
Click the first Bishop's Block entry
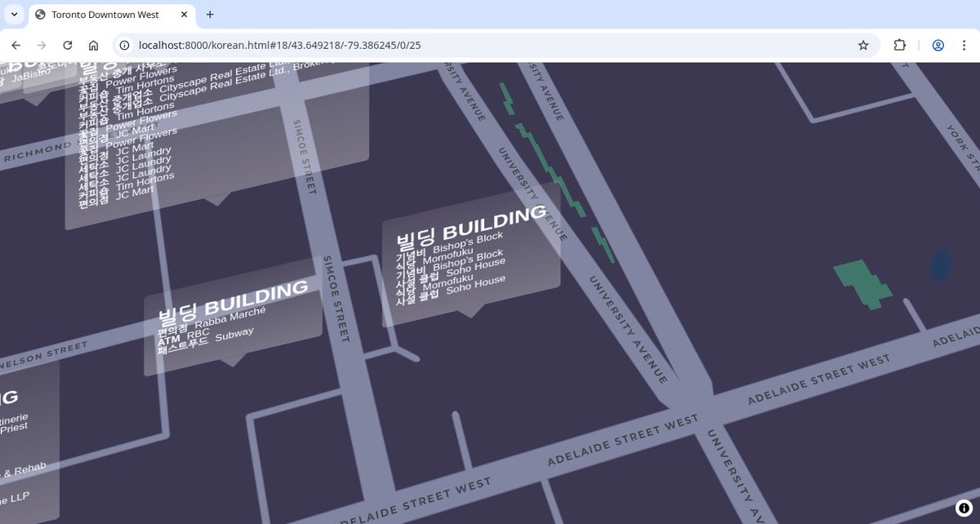468,242
